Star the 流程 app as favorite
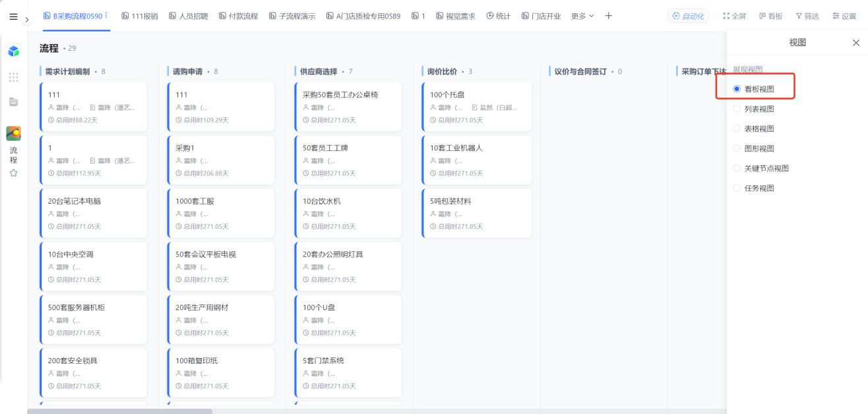The height and width of the screenshot is (414, 868). 13,173
